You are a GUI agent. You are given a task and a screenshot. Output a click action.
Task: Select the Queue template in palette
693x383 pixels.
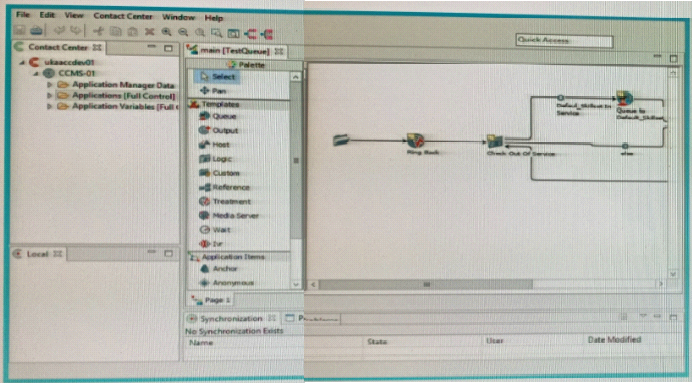[217, 116]
